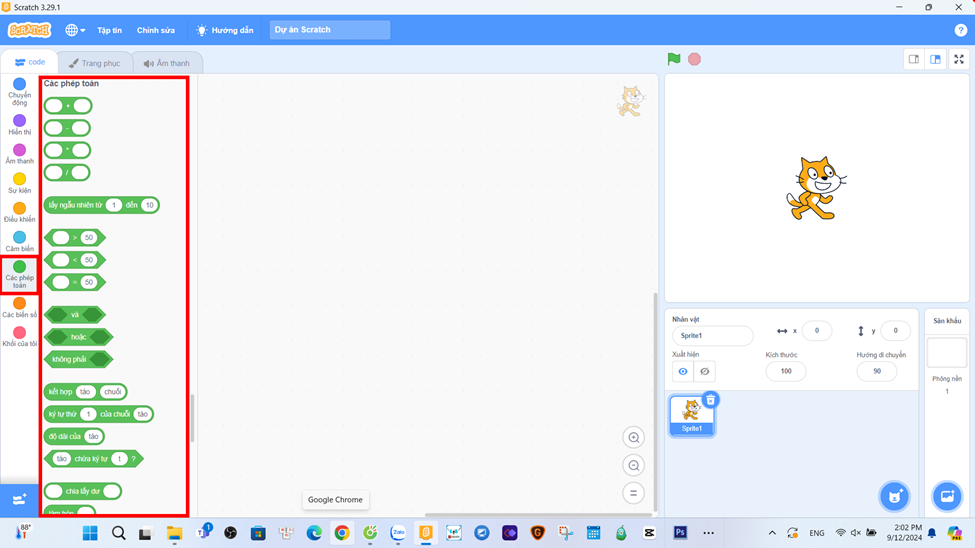Click the add extension button
Viewport: 975px width, 548px height.
19,499
